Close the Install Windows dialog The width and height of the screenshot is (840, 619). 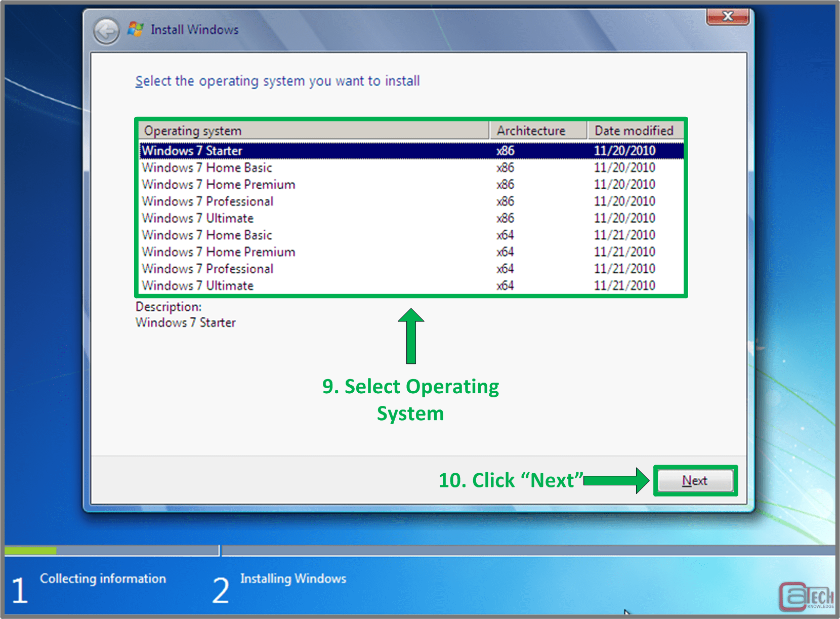point(728,16)
